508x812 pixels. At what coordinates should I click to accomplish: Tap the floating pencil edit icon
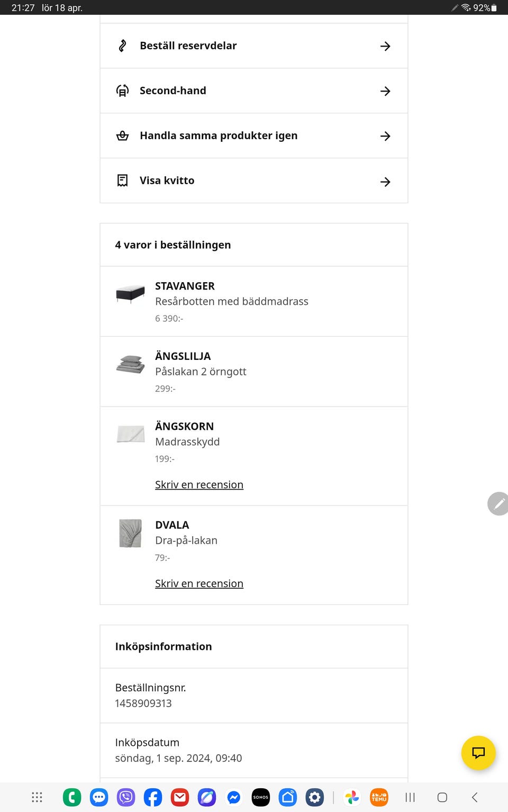pyautogui.click(x=498, y=503)
